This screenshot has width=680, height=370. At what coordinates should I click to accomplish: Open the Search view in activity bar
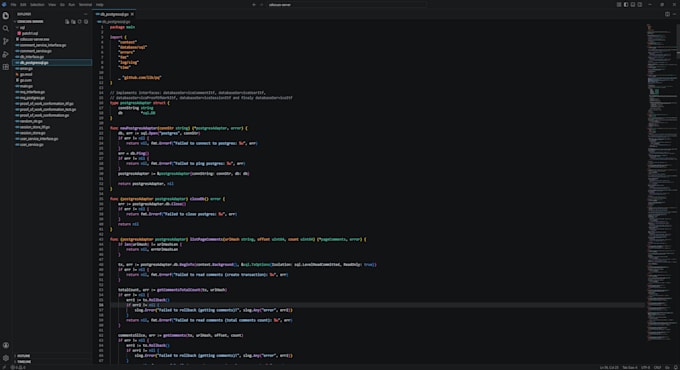pos(6,29)
